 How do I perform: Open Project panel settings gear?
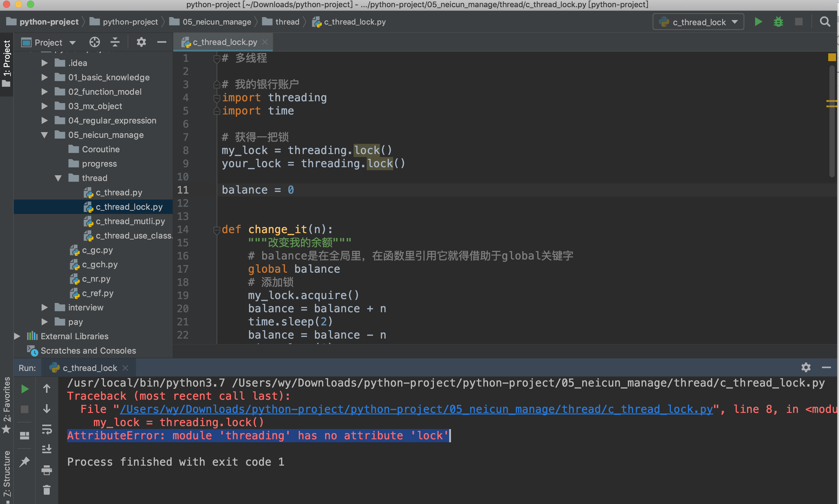(x=141, y=43)
